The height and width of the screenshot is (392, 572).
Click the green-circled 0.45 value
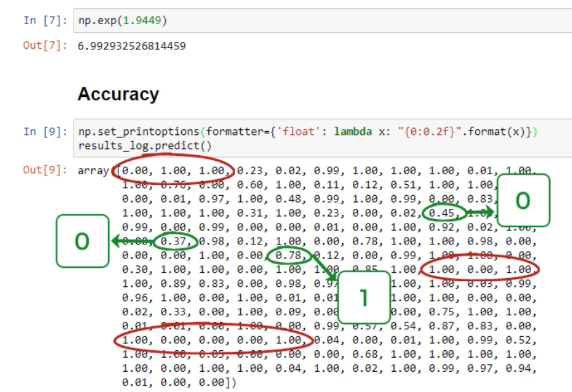coord(444,212)
